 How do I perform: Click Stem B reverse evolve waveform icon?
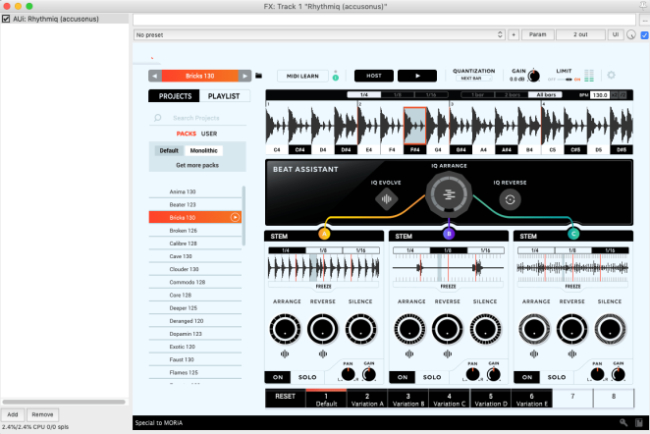pos(447,354)
